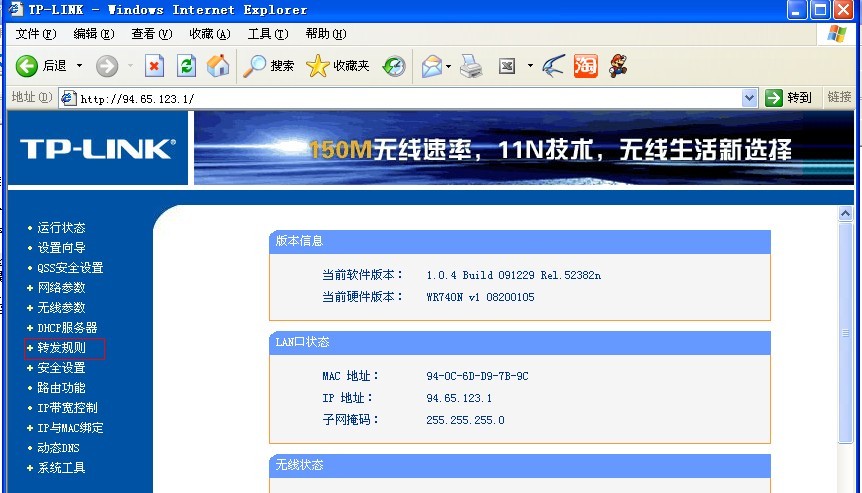This screenshot has width=862, height=493.
Task: Expand 转发规则 menu in sidebar
Action: pos(61,348)
